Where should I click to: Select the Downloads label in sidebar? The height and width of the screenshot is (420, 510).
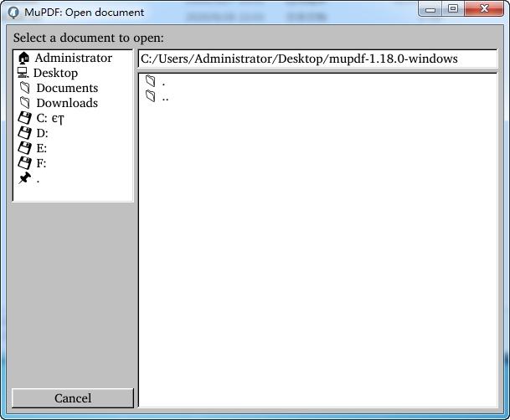click(x=67, y=103)
